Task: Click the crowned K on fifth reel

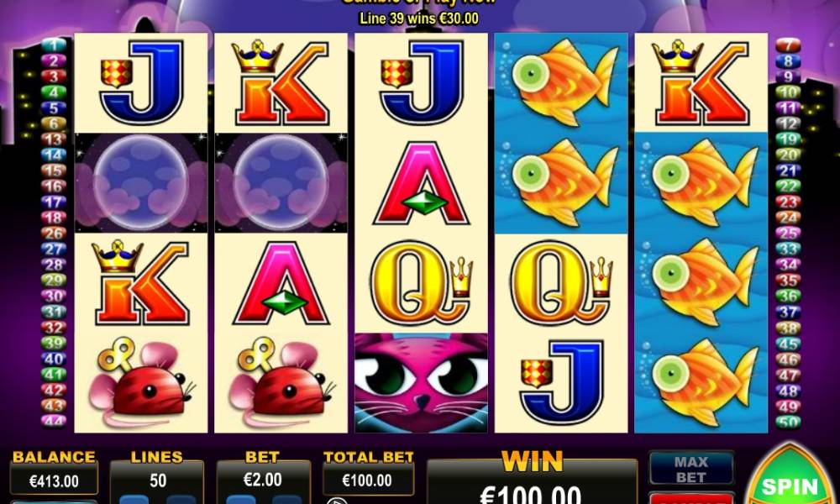Action: click(x=701, y=82)
